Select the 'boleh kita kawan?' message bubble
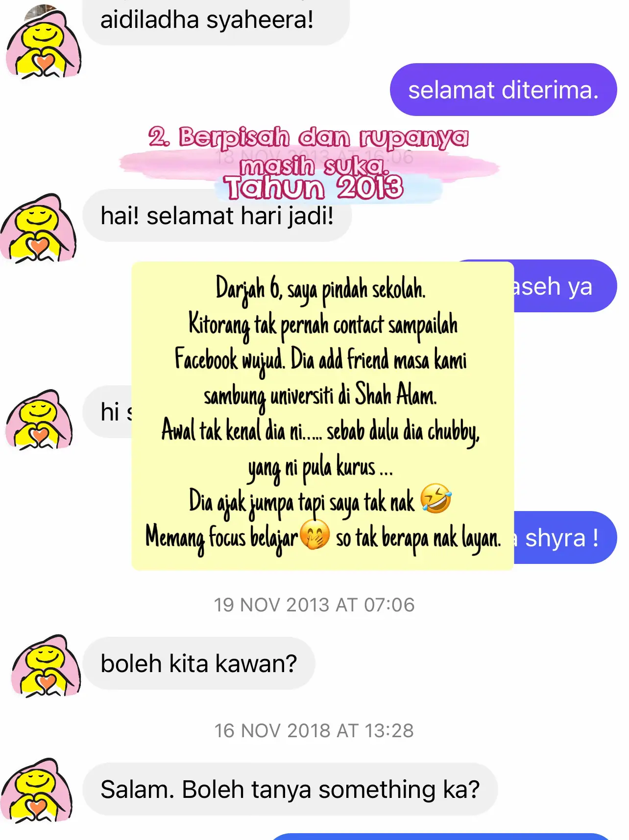This screenshot has width=629, height=840. click(199, 664)
